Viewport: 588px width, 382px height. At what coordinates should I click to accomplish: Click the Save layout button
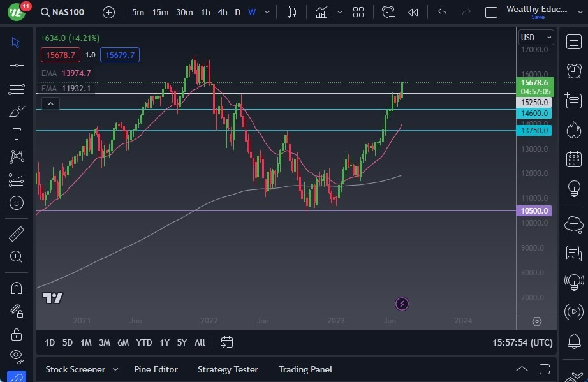point(538,17)
